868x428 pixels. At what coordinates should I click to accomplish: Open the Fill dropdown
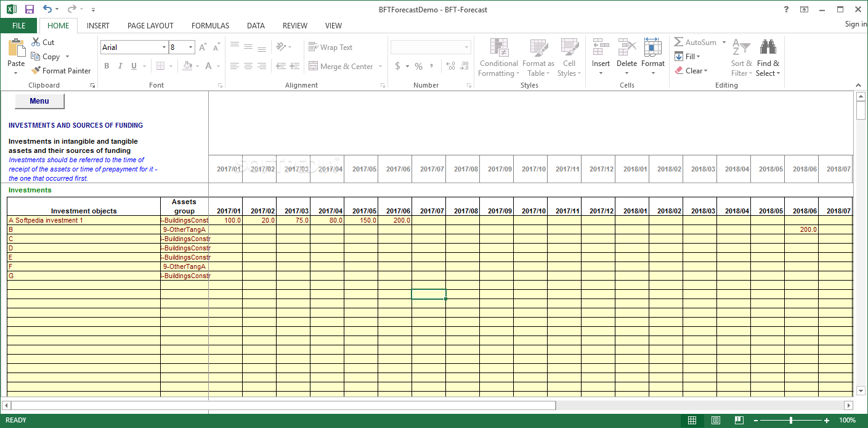[688, 56]
